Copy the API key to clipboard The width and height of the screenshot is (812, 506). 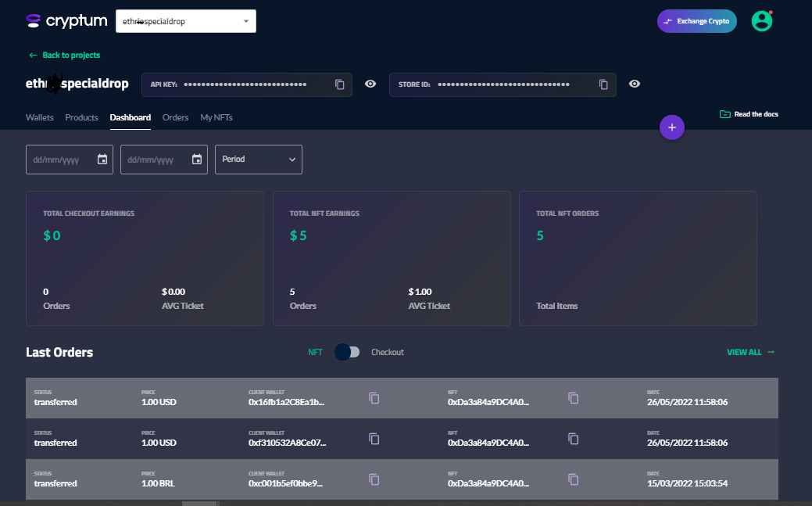(x=340, y=84)
